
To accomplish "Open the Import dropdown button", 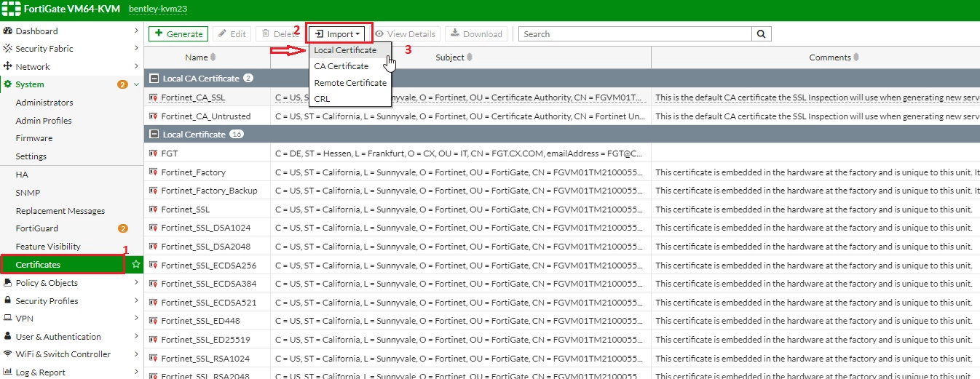I will (x=337, y=34).
